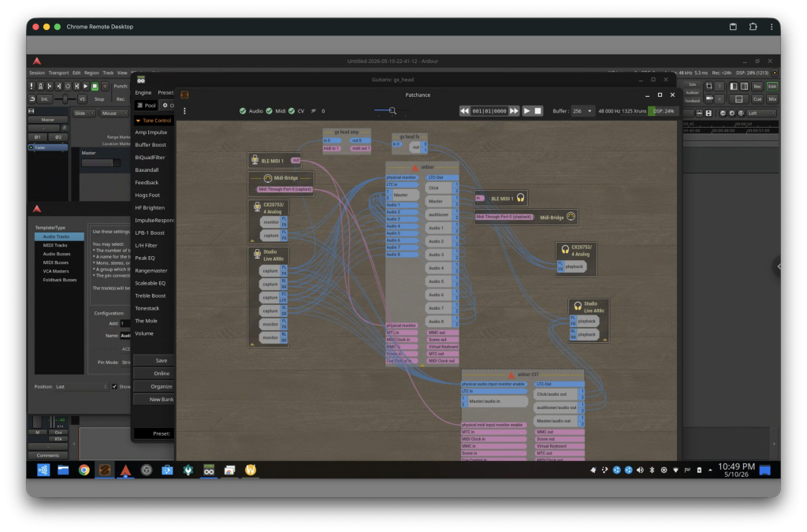
Task: Click the hidden-connections icon beside the 0
Action: click(314, 110)
